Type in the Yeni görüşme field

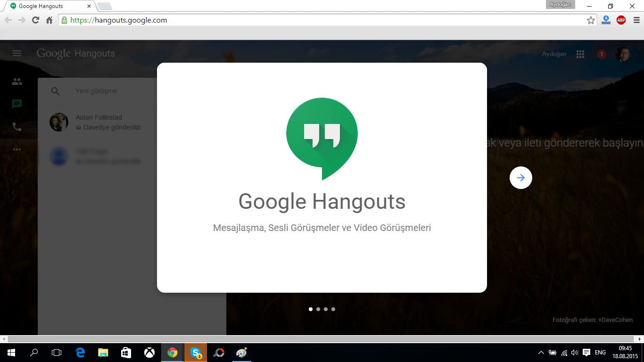tap(113, 91)
